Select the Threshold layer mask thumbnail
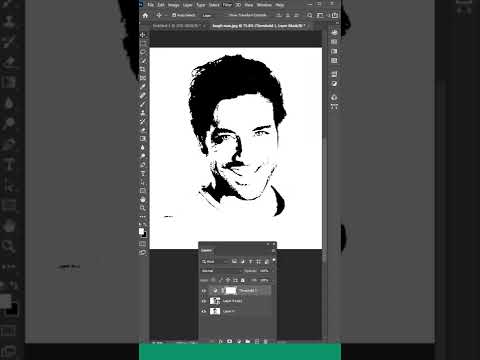 click(x=231, y=291)
